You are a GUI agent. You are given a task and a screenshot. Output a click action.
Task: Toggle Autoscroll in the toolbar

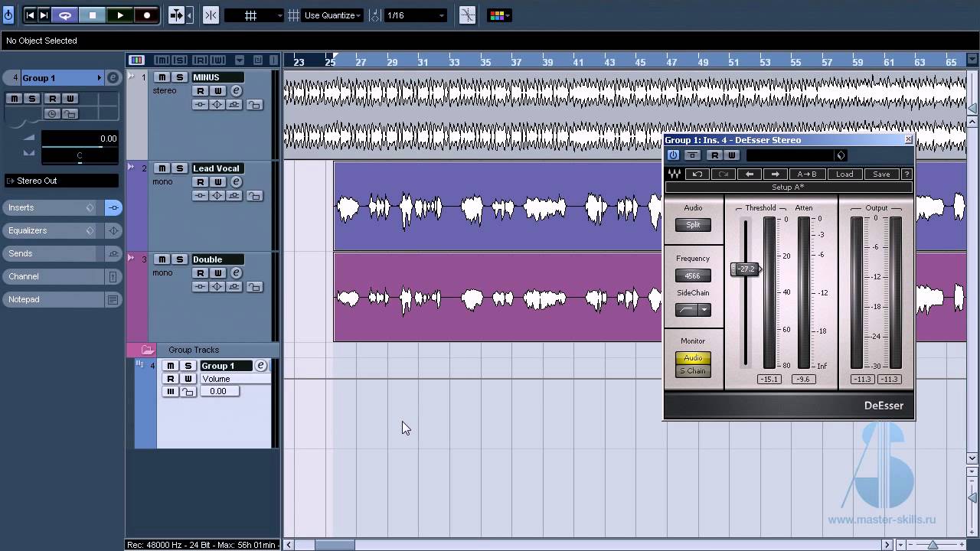click(176, 15)
